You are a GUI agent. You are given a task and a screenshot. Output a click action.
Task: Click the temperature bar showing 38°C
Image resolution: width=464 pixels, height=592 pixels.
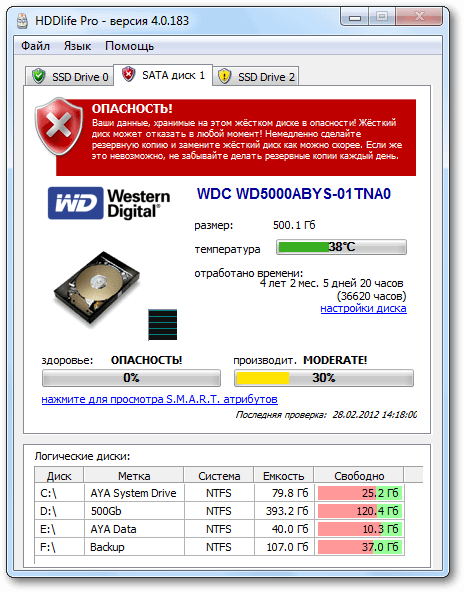[x=341, y=247]
